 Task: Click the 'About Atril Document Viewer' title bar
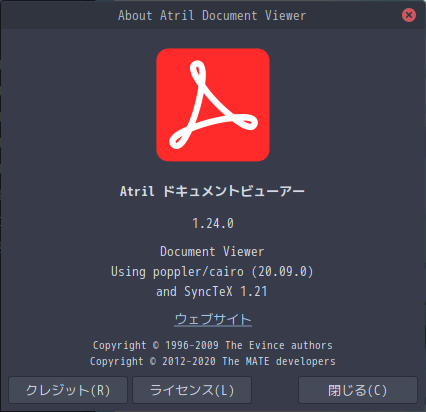click(212, 15)
